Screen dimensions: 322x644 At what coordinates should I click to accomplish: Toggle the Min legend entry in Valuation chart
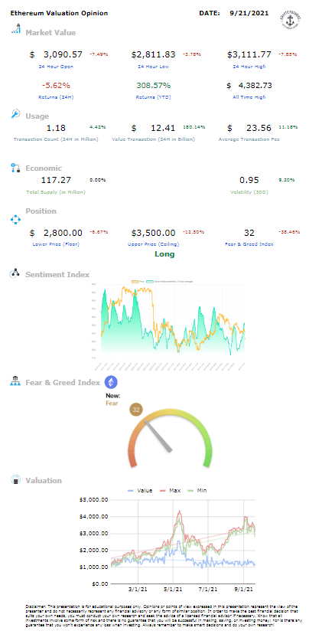pos(196,490)
